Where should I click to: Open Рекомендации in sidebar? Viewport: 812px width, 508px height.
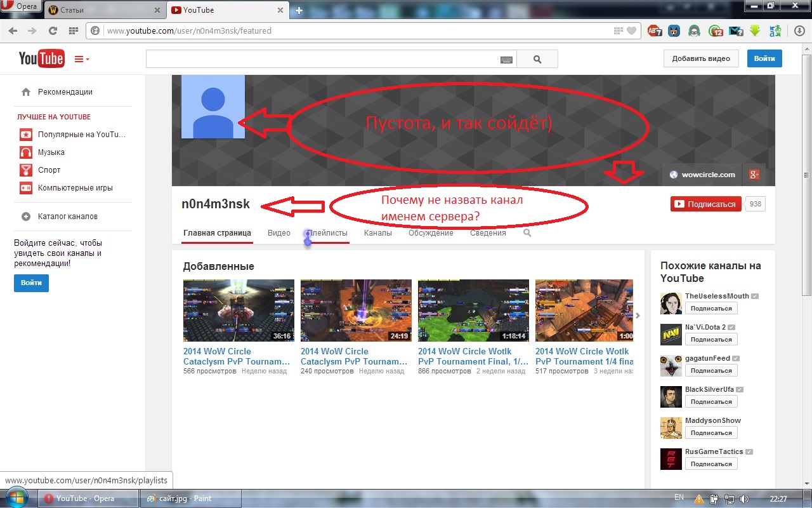pyautogui.click(x=65, y=91)
